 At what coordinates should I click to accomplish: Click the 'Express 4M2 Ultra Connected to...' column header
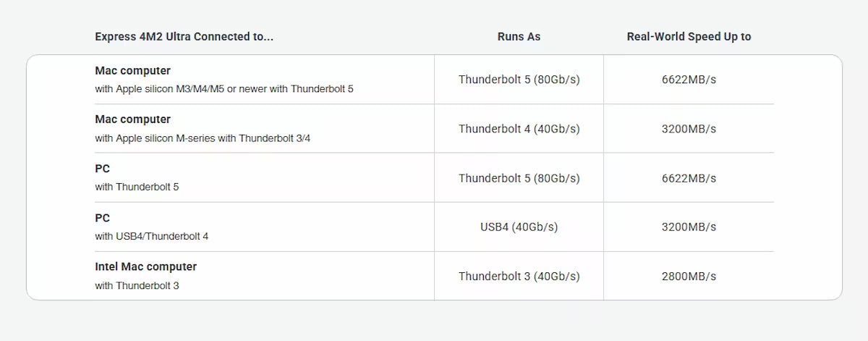[x=184, y=36]
